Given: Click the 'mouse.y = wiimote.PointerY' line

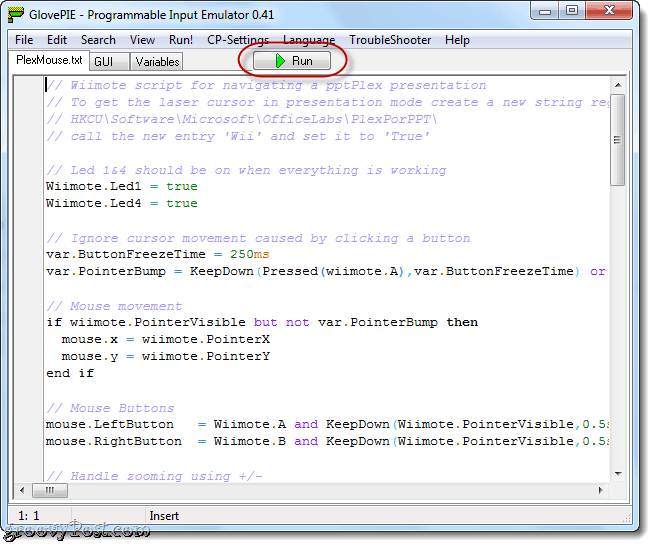Looking at the screenshot, I should [x=166, y=356].
